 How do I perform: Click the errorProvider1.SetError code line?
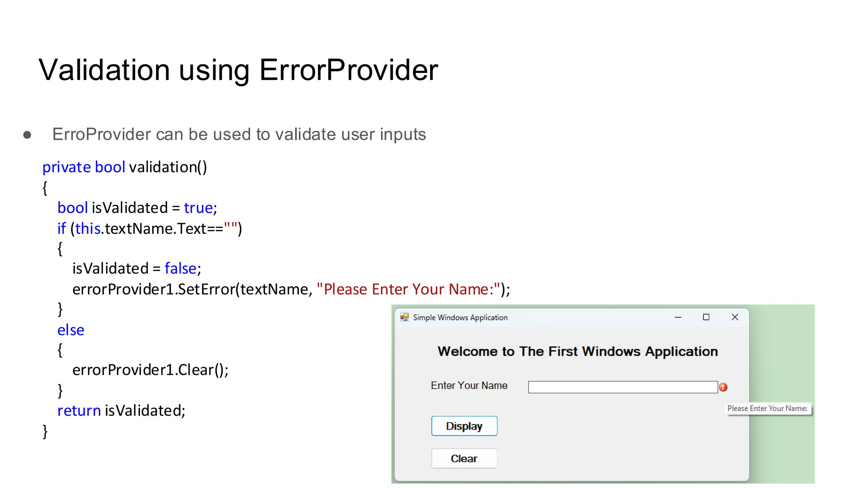point(291,289)
